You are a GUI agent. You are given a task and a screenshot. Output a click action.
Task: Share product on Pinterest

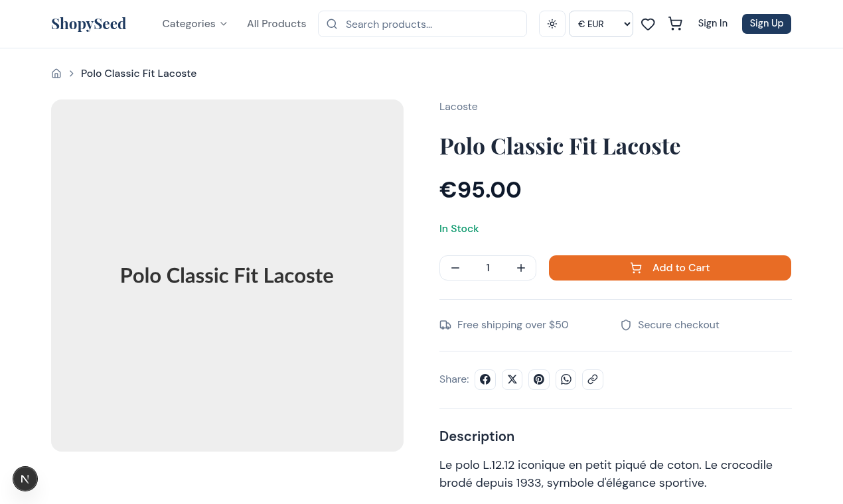(x=539, y=379)
